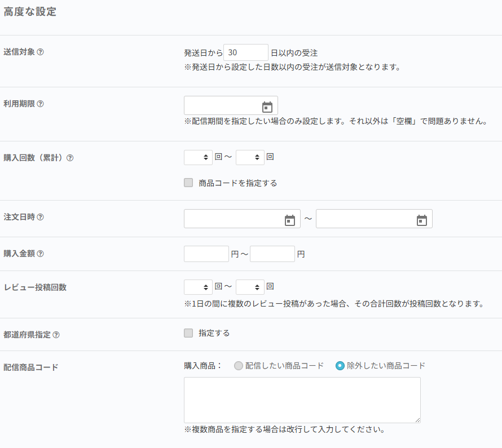Select 除外したい商品コード radio button
Screen dimensions: 502x448
point(340,366)
